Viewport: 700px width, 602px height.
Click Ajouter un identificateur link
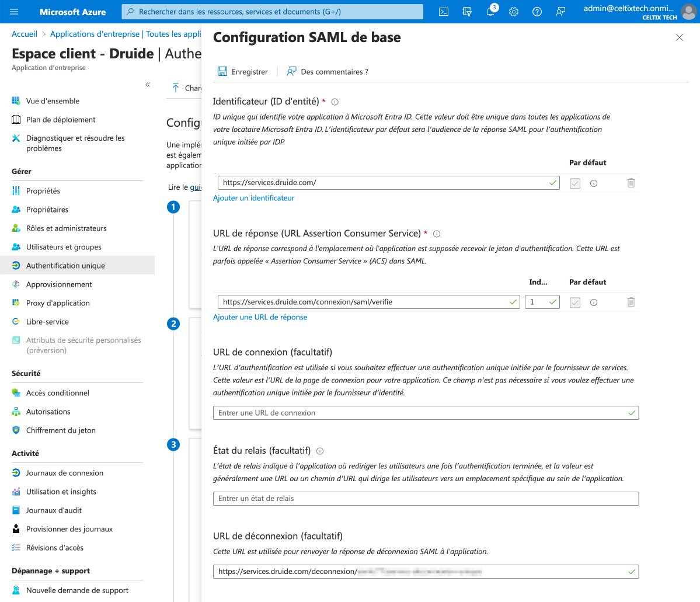pyautogui.click(x=253, y=198)
